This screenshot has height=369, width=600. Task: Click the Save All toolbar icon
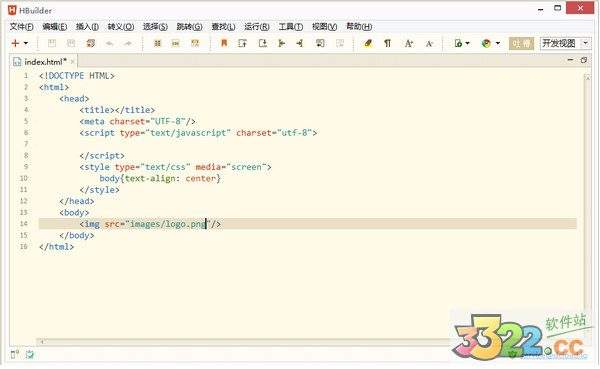coord(71,43)
